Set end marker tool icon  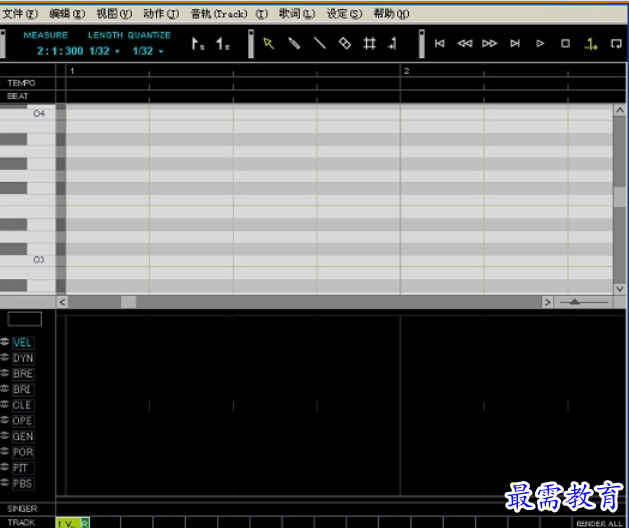pyautogui.click(x=223, y=44)
